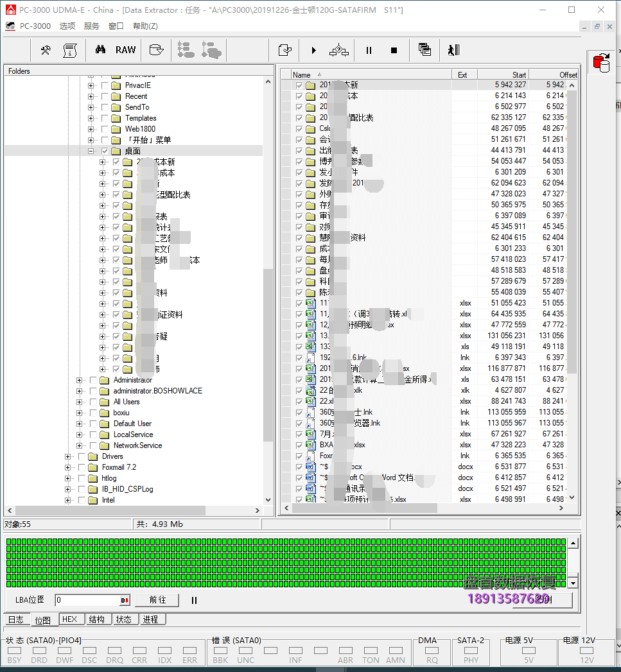This screenshot has height=672, width=621.
Task: Check the Drivers folder checkbox
Action: click(x=82, y=457)
